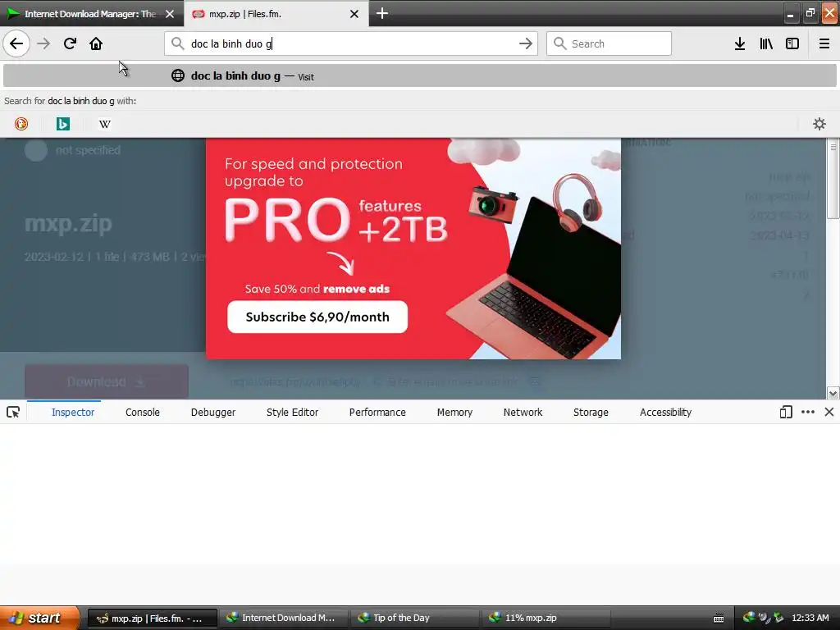Image resolution: width=840 pixels, height=630 pixels.
Task: Open a new browser tab
Action: point(382,13)
